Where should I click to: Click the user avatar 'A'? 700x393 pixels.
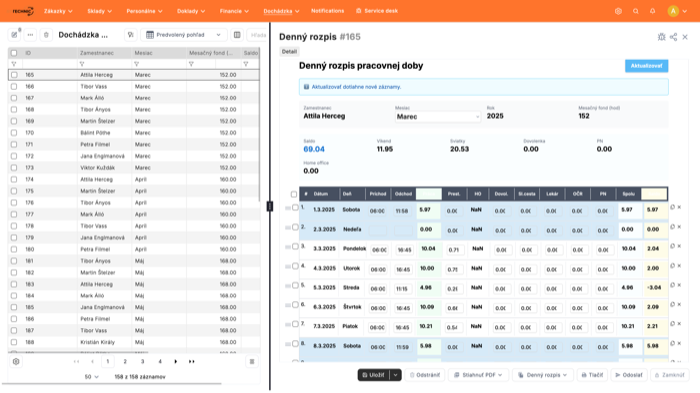pos(673,11)
